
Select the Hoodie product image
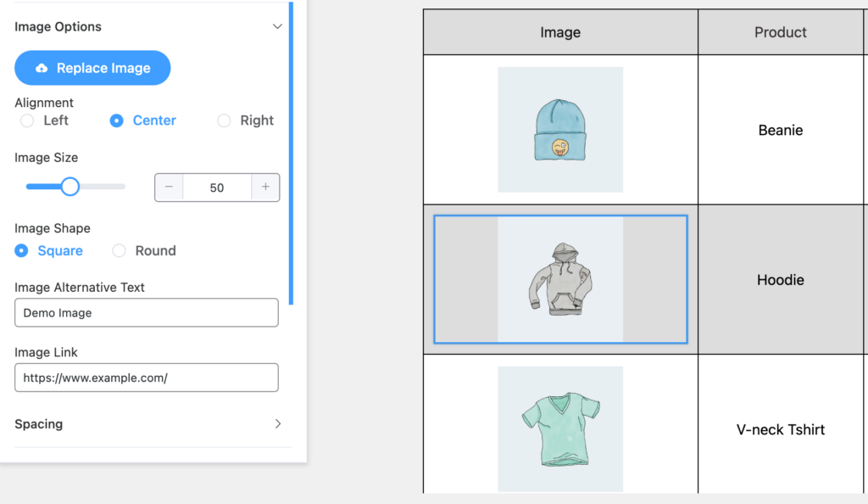click(x=560, y=280)
